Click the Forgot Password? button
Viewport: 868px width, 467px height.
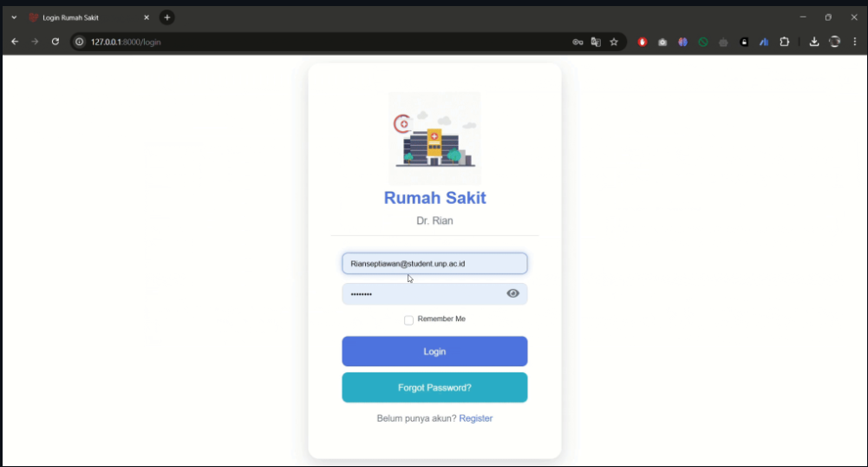434,388
